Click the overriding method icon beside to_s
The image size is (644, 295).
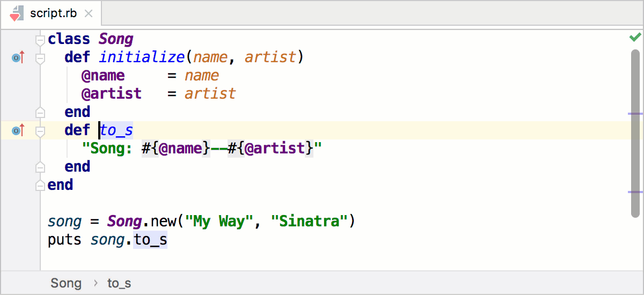click(x=18, y=130)
